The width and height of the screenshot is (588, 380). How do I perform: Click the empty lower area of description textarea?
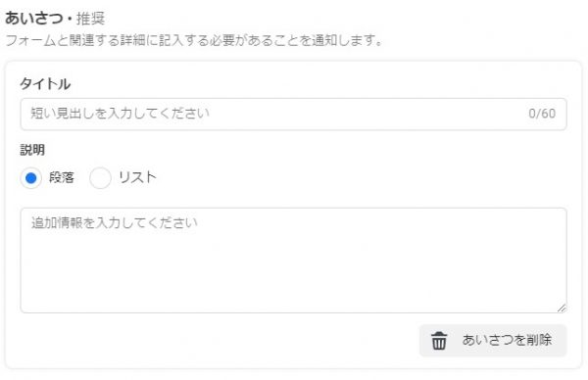point(293,277)
